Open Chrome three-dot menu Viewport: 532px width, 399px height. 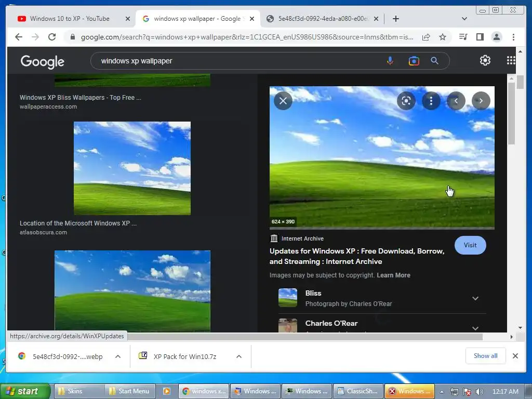tap(513, 37)
